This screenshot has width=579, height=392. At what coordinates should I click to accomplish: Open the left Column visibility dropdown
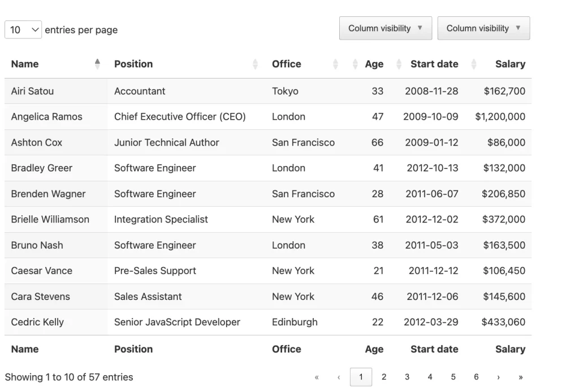pos(385,28)
